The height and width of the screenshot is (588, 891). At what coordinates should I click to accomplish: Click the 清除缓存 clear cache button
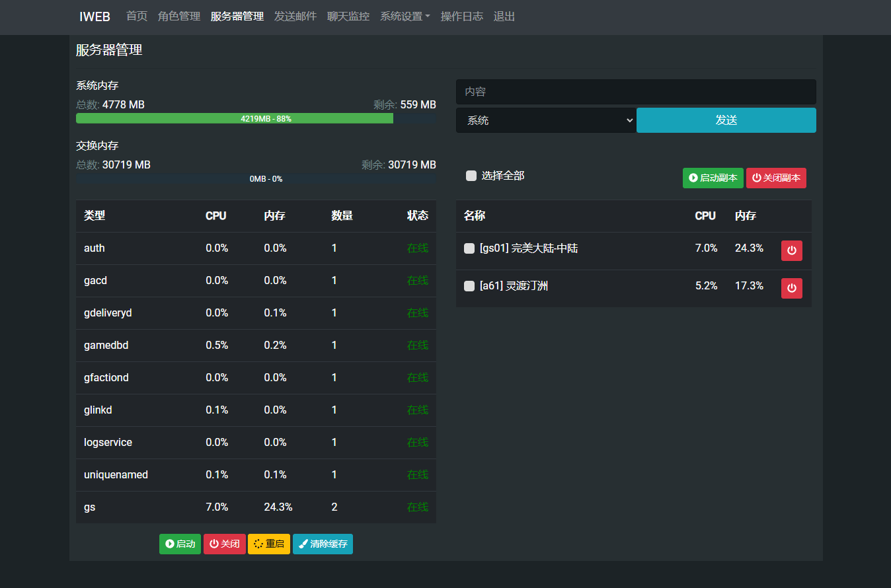[x=323, y=544]
